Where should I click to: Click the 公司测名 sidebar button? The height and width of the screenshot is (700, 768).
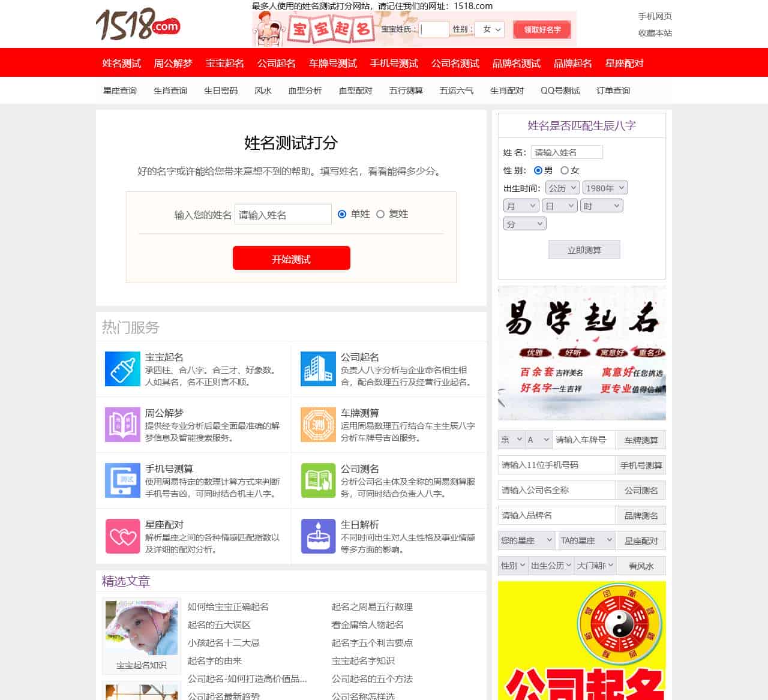click(x=641, y=490)
